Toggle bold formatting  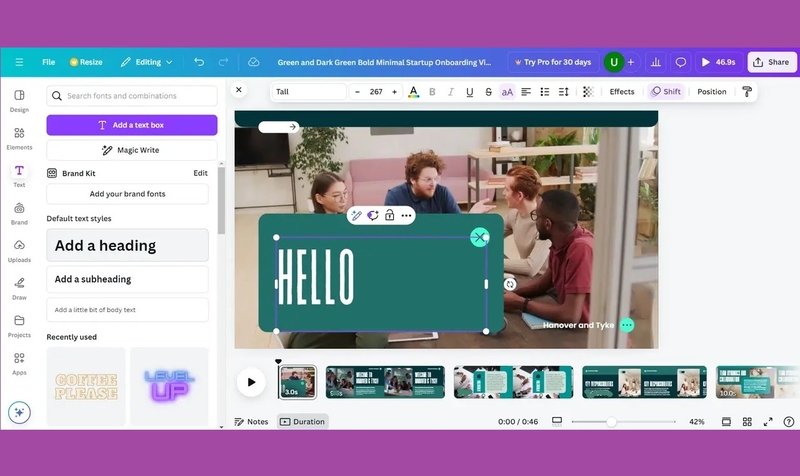pos(432,92)
